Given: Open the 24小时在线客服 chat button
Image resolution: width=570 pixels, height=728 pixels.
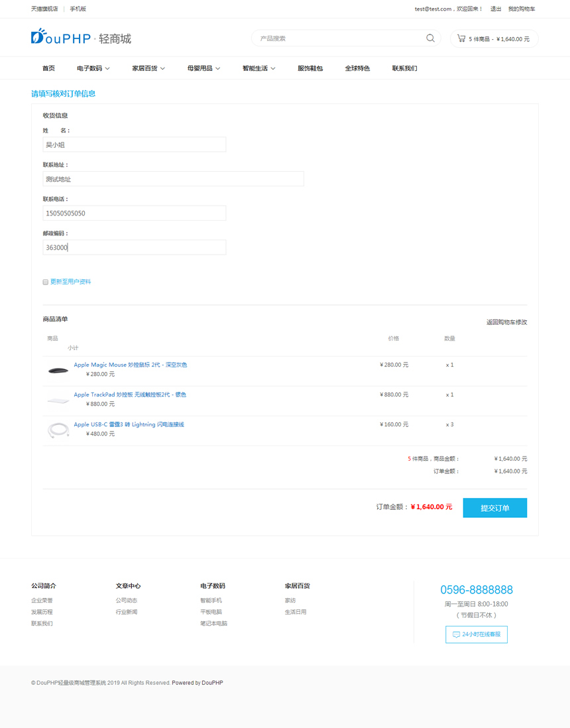Looking at the screenshot, I should coord(477,635).
